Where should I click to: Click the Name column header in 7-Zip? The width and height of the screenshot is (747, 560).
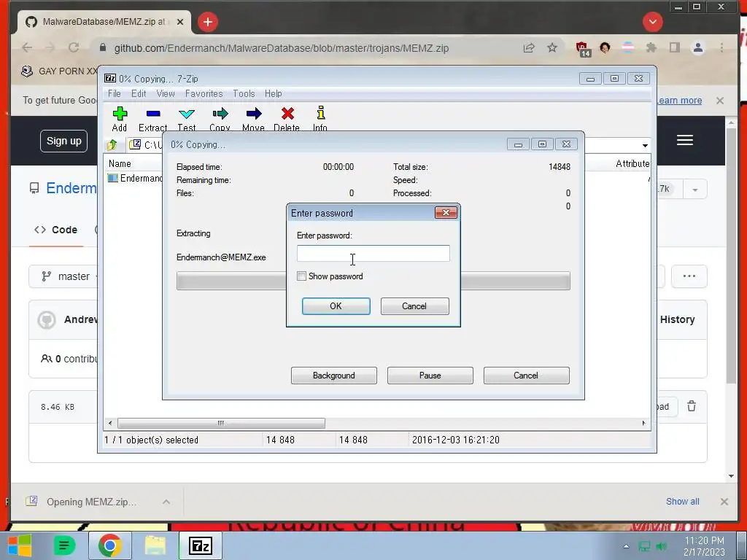point(120,164)
